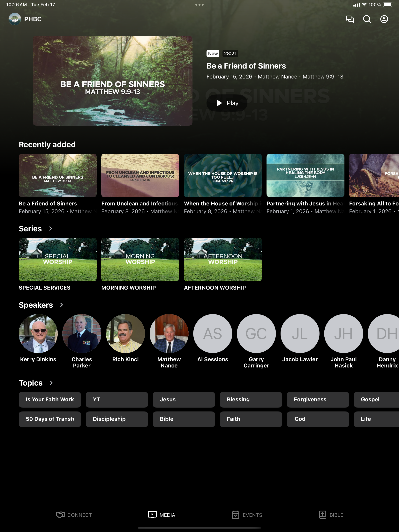This screenshot has width=399, height=532.
Task: Select the AS Al Sessions avatar
Action: pos(213,333)
